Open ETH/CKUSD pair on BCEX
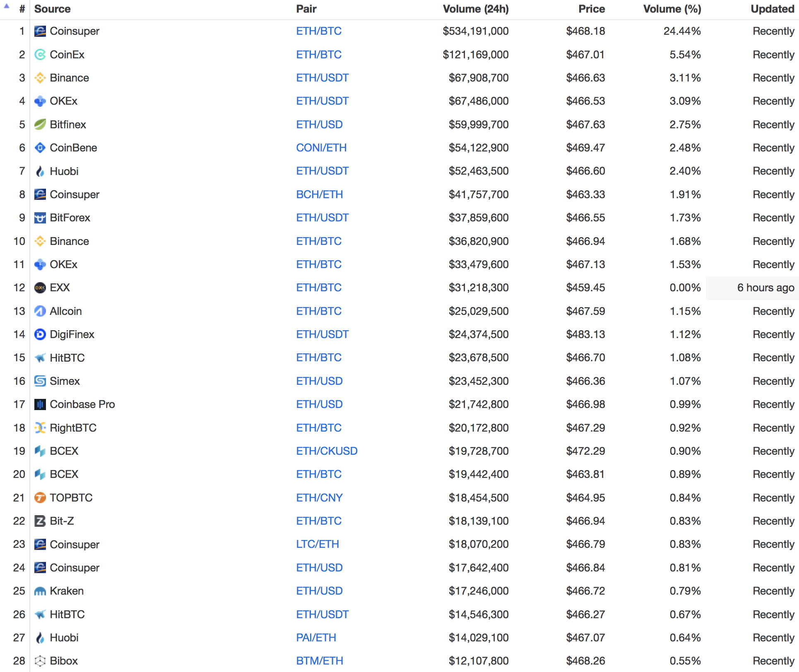799x672 pixels. click(326, 451)
